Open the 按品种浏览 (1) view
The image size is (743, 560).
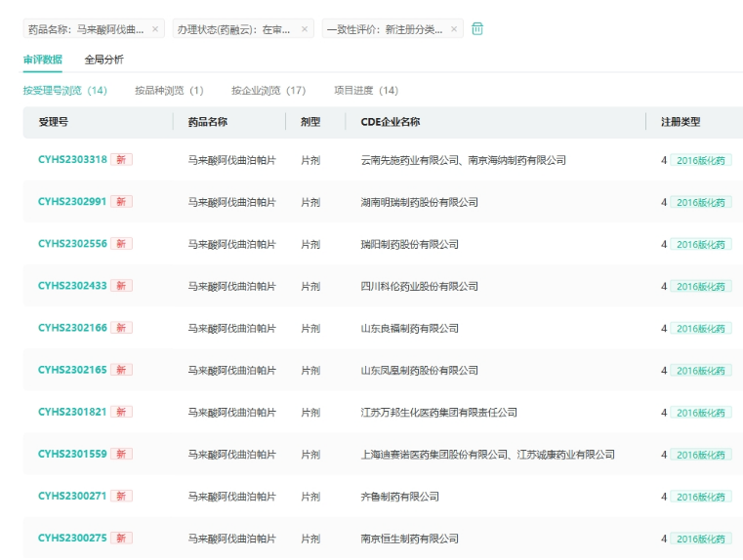(x=169, y=91)
